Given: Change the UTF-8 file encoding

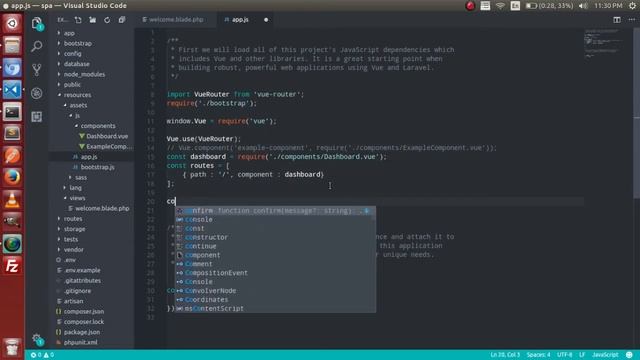Looking at the screenshot, I should coord(564,355).
